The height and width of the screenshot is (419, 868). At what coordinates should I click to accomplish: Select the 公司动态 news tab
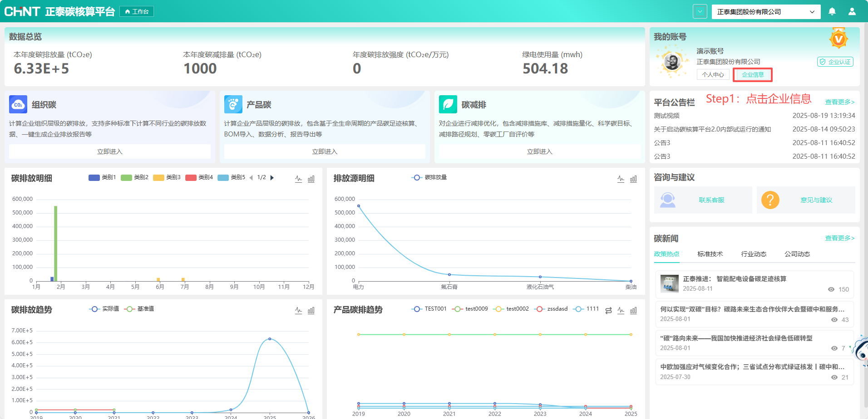(797, 254)
